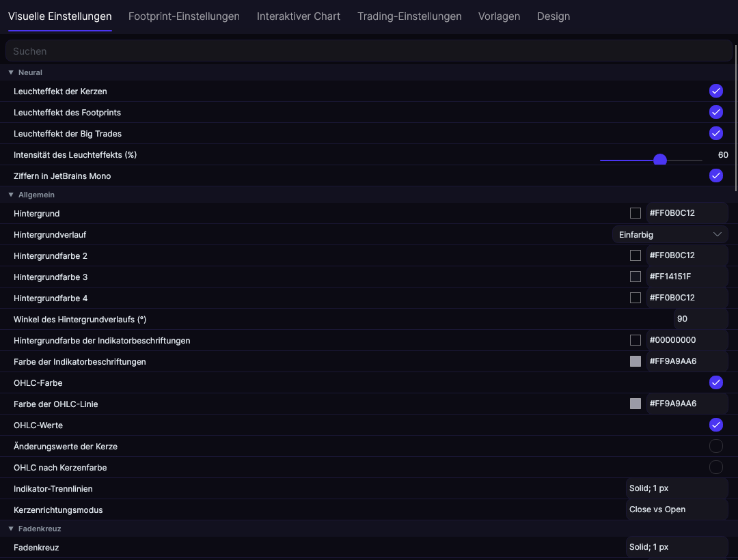Turn off Leuchteffekt der Big Trades
Image resolution: width=738 pixels, height=560 pixels.
pos(716,134)
